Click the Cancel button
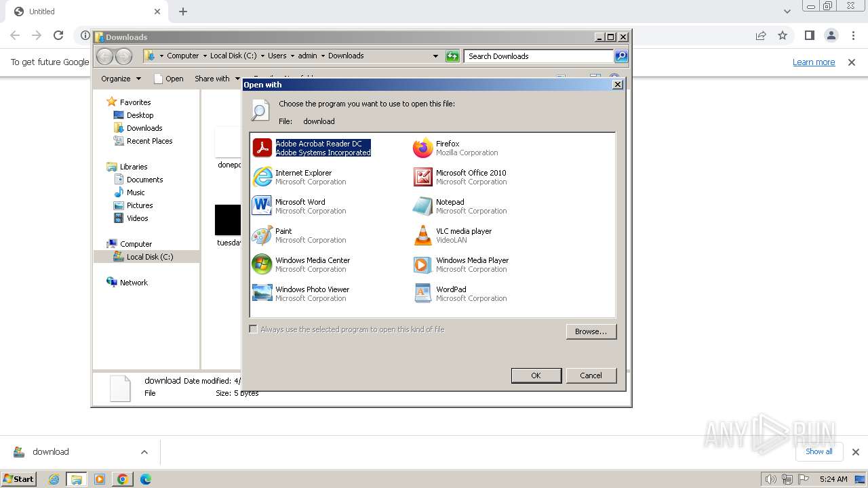This screenshot has height=488, width=868. point(591,375)
